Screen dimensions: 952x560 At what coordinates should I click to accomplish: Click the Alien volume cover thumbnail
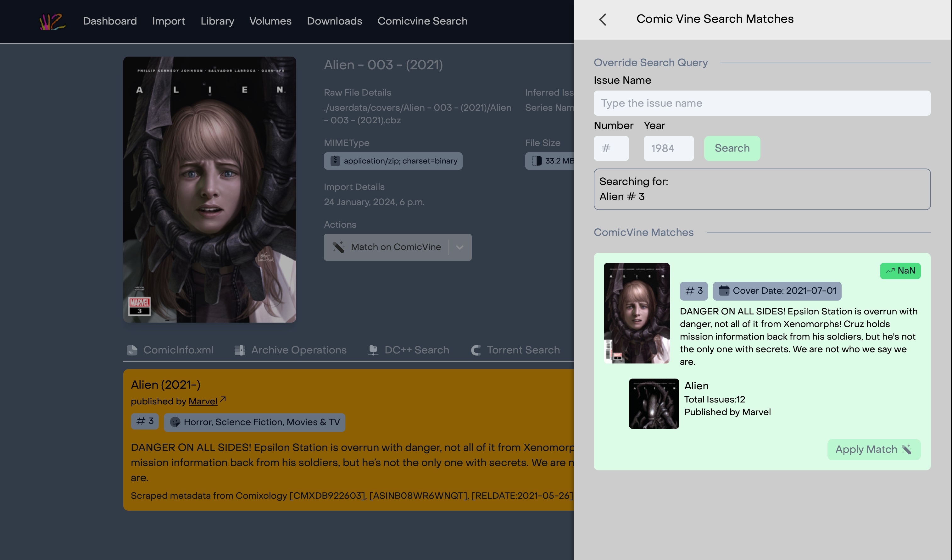pyautogui.click(x=654, y=404)
